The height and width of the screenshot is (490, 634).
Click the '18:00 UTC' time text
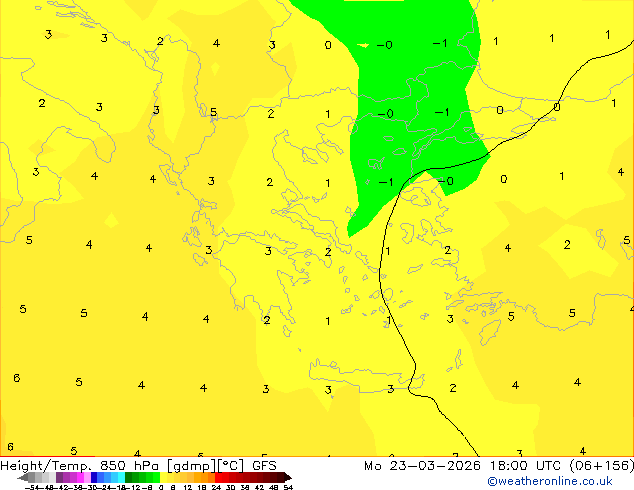tap(525, 466)
